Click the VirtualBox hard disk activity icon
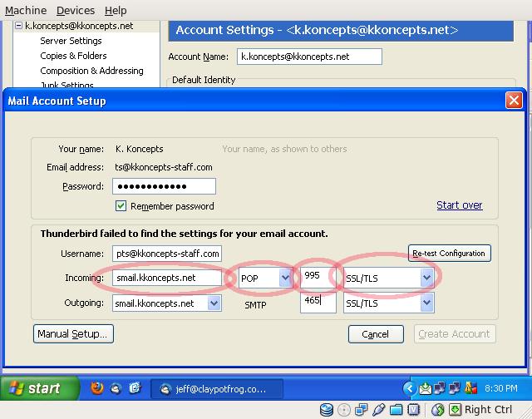Screen dimensions: 532x419 point(327,410)
